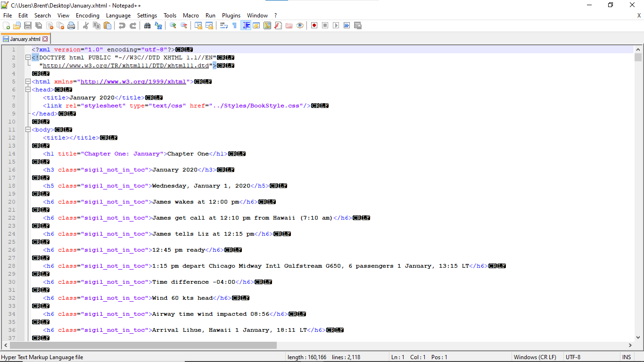
Task: Toggle synchronized horizontal scrolling
Action: pos(209,25)
